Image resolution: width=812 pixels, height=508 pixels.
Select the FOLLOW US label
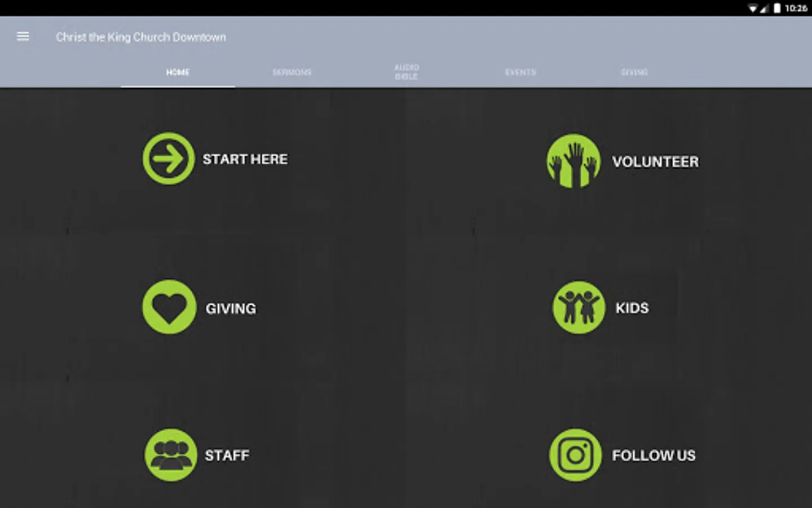point(654,456)
